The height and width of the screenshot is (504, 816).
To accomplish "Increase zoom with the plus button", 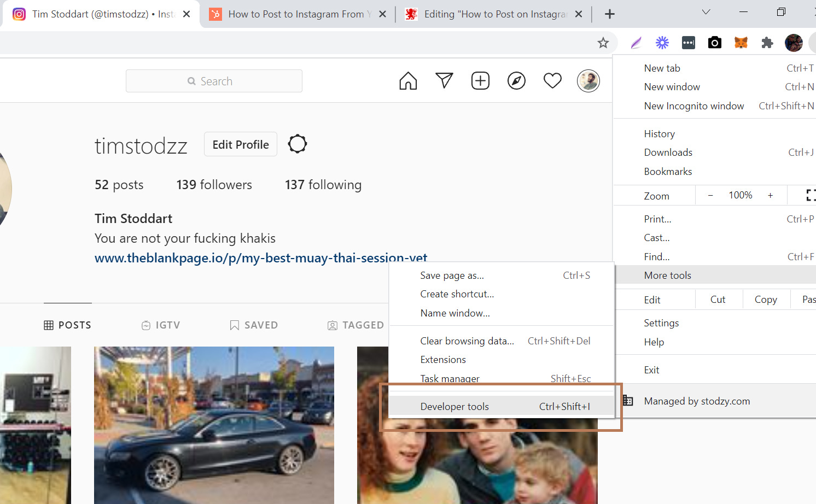I will [770, 195].
